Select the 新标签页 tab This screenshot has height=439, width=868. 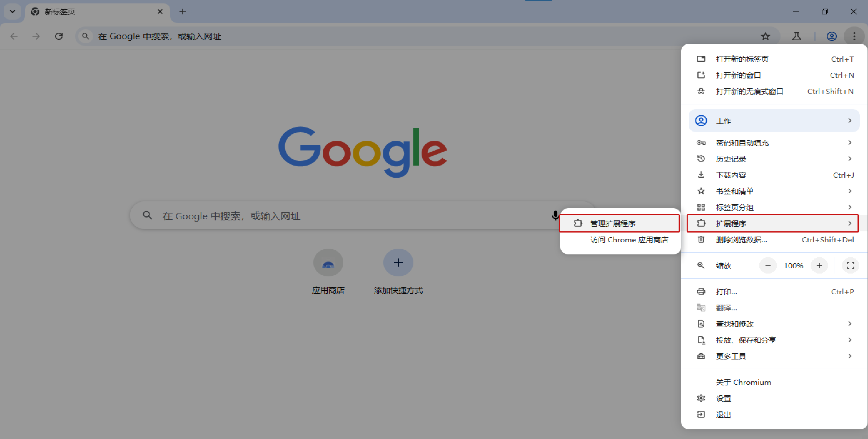(x=97, y=12)
